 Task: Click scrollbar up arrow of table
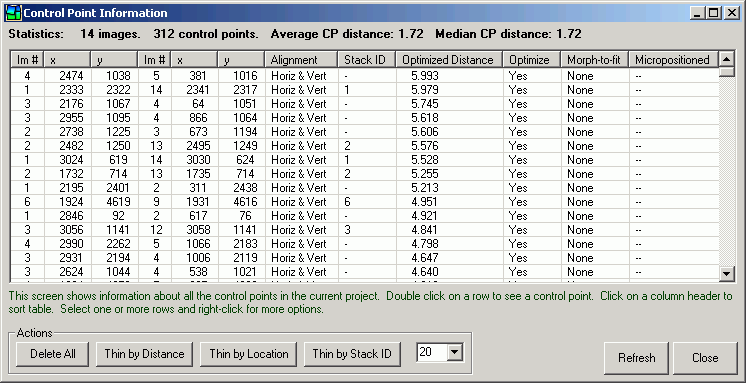pos(726,59)
